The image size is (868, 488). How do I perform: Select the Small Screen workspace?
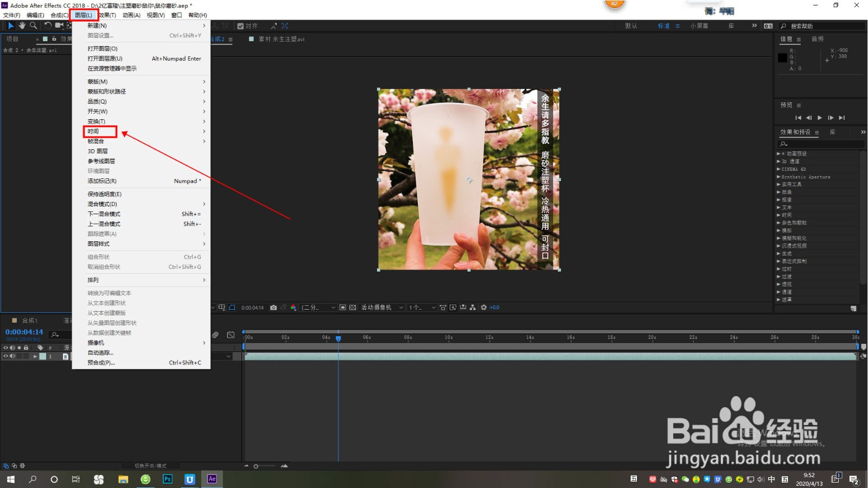699,26
